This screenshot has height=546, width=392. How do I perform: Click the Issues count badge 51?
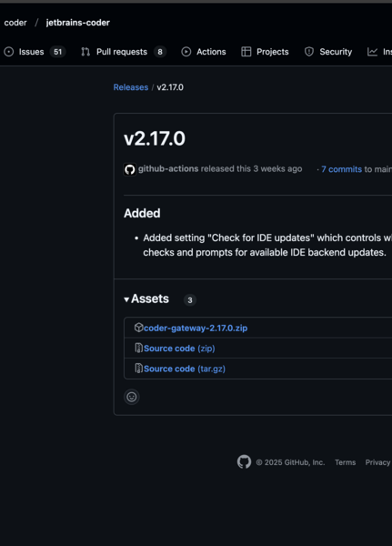[57, 52]
